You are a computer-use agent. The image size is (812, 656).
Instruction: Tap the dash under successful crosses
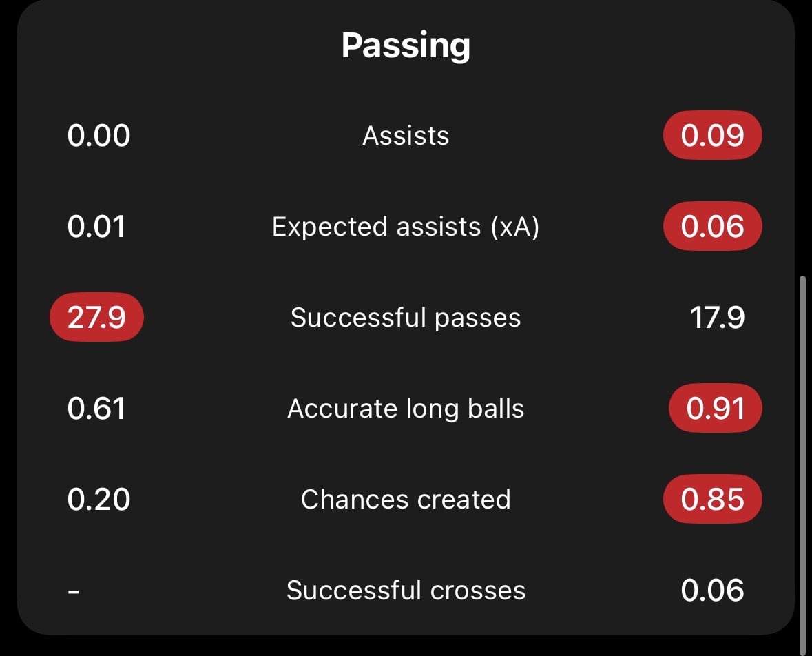pos(74,591)
